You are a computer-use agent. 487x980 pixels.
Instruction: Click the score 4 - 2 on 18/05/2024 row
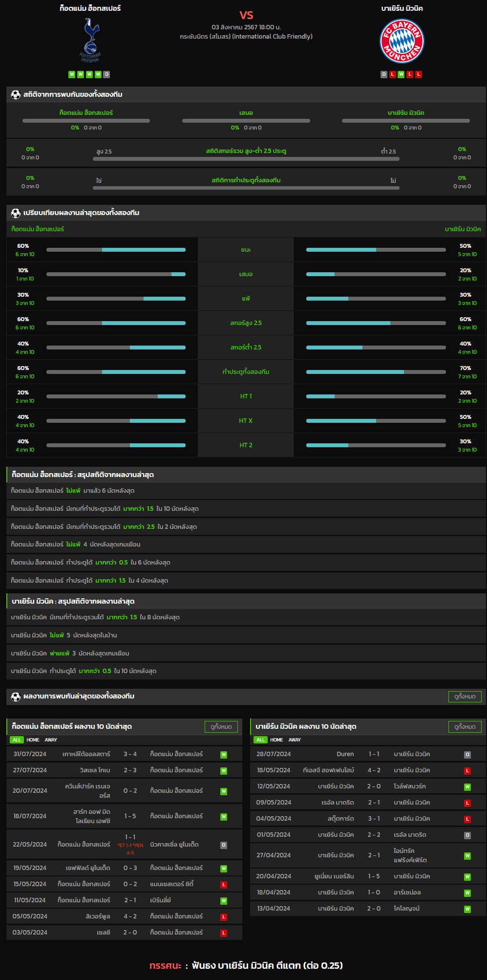[x=374, y=770]
